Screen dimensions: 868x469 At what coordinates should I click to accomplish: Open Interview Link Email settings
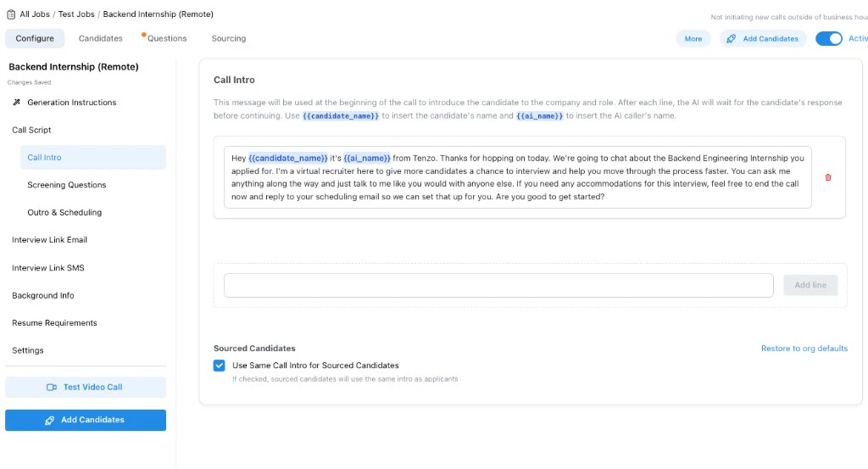49,240
